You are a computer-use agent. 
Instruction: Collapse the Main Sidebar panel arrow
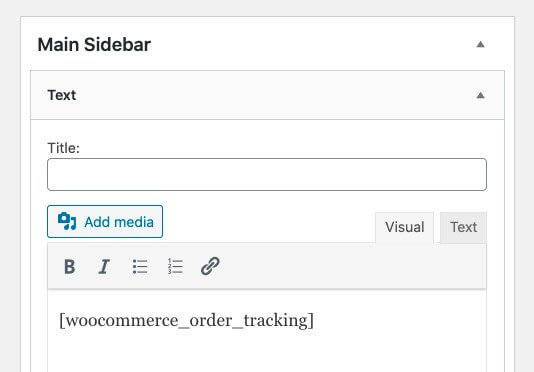(x=480, y=44)
